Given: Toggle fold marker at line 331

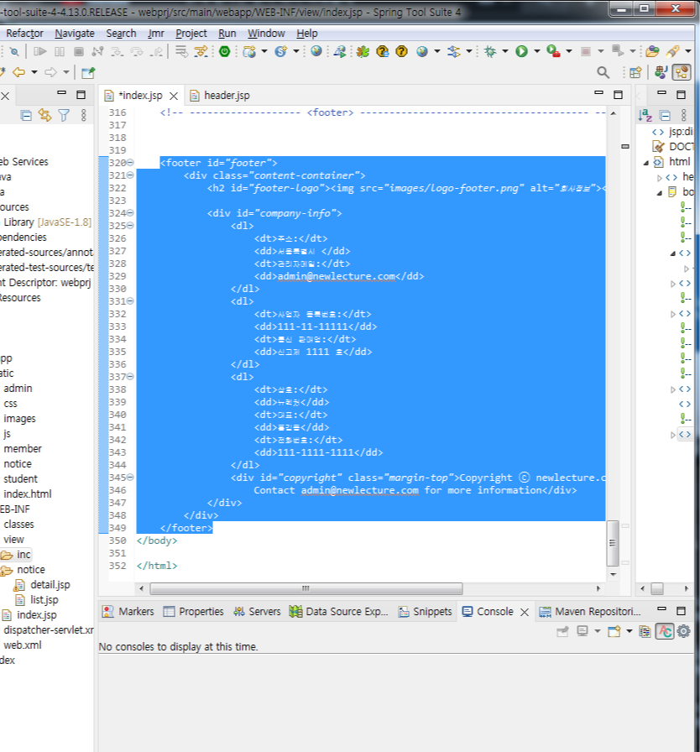Looking at the screenshot, I should coord(130,301).
